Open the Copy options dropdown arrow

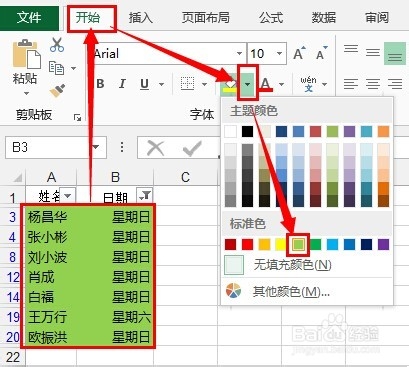coord(73,68)
